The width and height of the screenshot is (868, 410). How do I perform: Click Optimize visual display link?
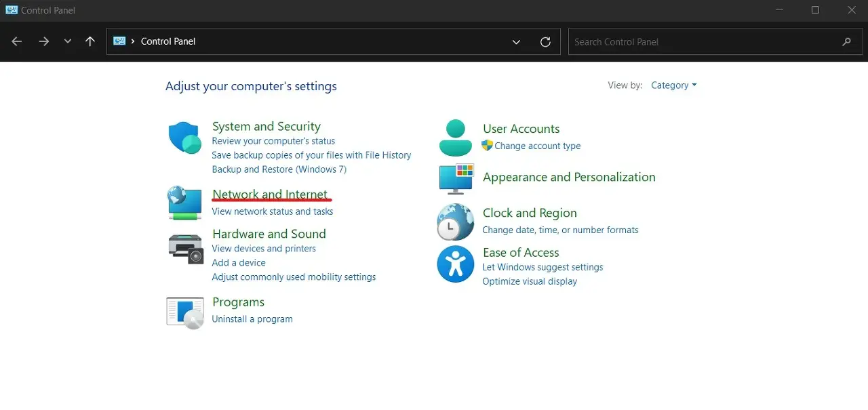pos(530,281)
